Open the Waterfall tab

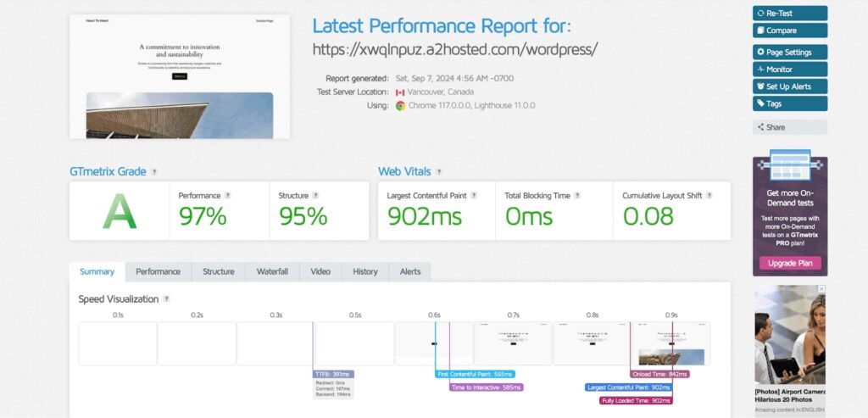pyautogui.click(x=272, y=272)
